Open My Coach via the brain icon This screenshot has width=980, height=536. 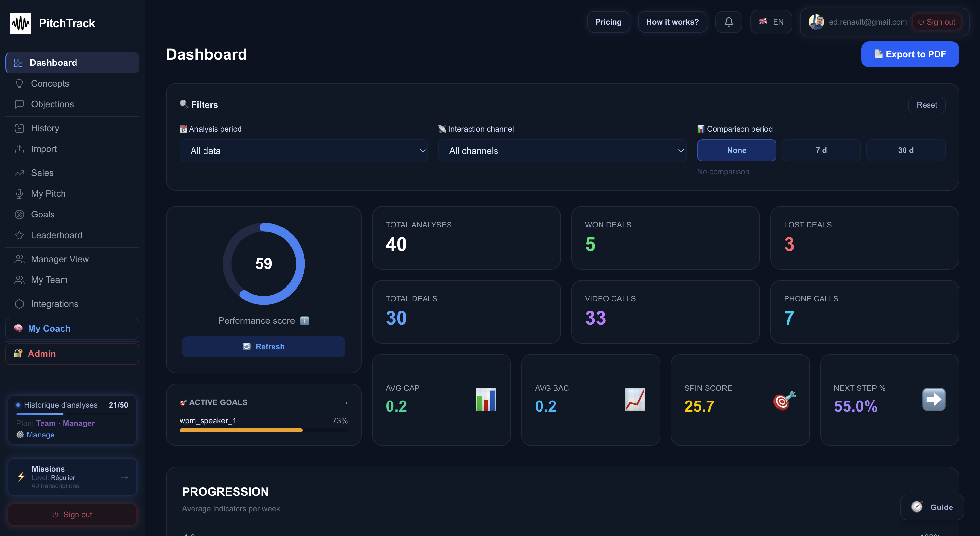point(18,328)
